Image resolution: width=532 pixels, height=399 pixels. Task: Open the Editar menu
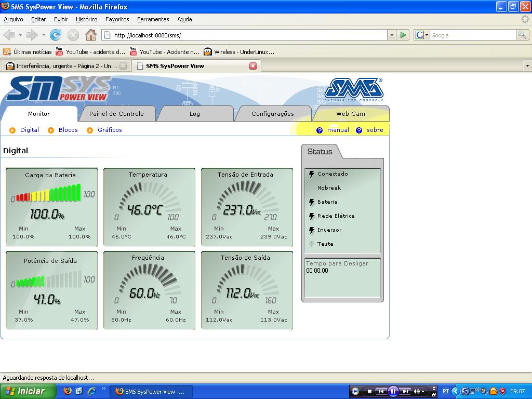point(38,19)
